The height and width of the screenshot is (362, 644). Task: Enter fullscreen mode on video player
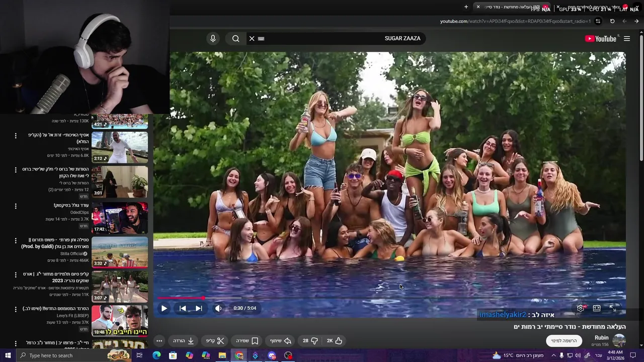click(613, 308)
